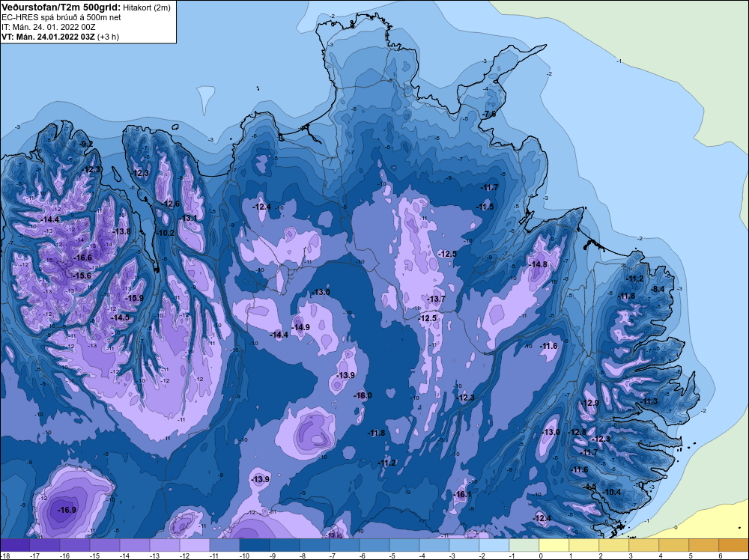The image size is (749, 560).
Task: Click the -16.9 temperature label on the map
Action: 67,510
